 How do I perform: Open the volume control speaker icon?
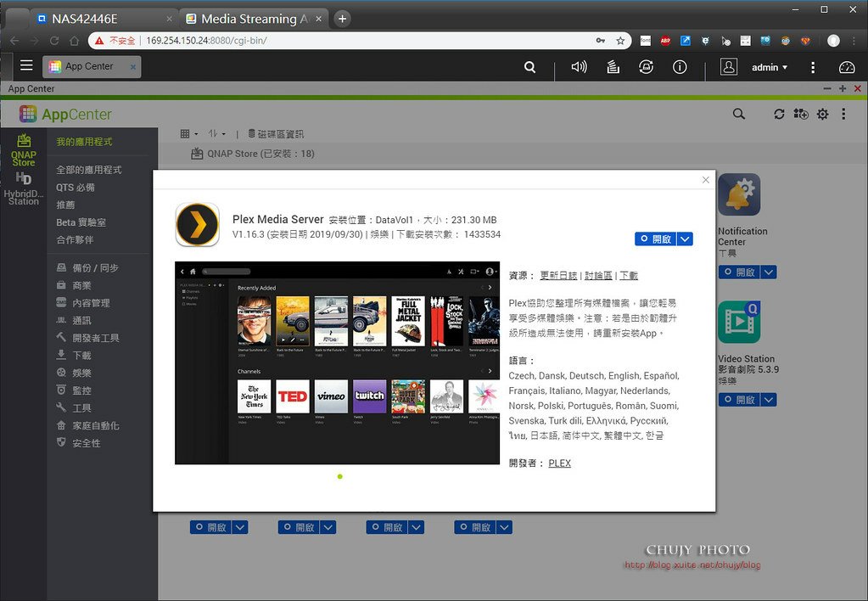coord(579,67)
